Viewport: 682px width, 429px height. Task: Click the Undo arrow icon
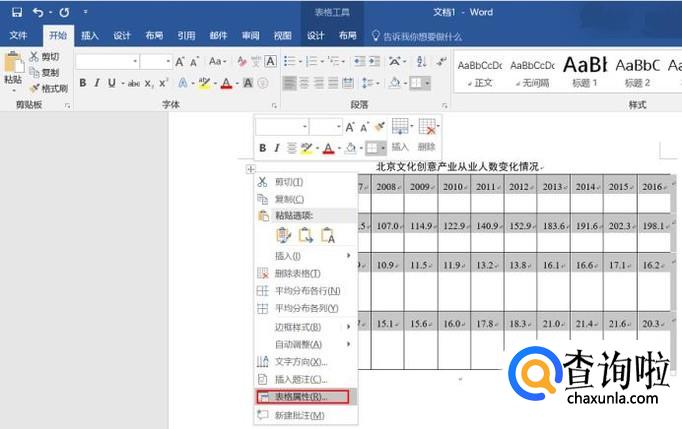(x=38, y=13)
